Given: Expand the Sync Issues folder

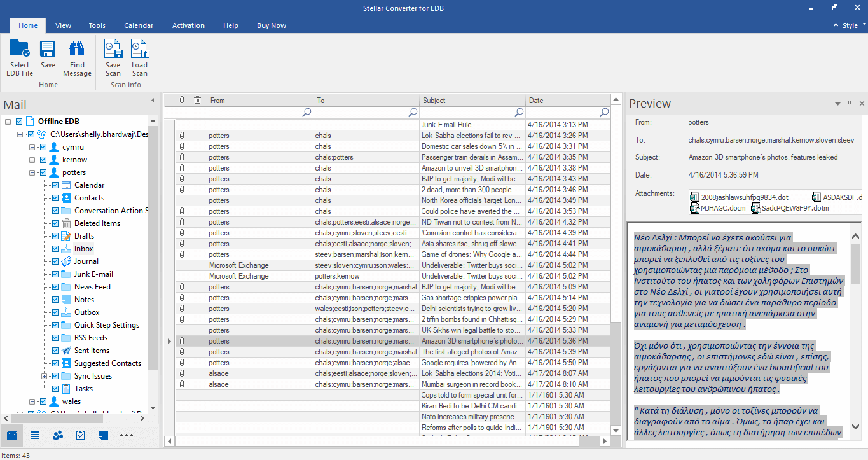Looking at the screenshot, I should 45,376.
